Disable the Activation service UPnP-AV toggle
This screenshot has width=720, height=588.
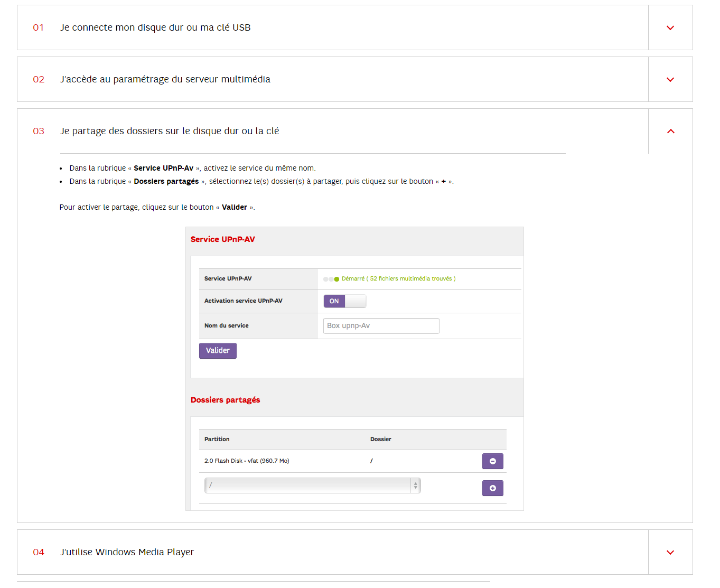tap(344, 301)
